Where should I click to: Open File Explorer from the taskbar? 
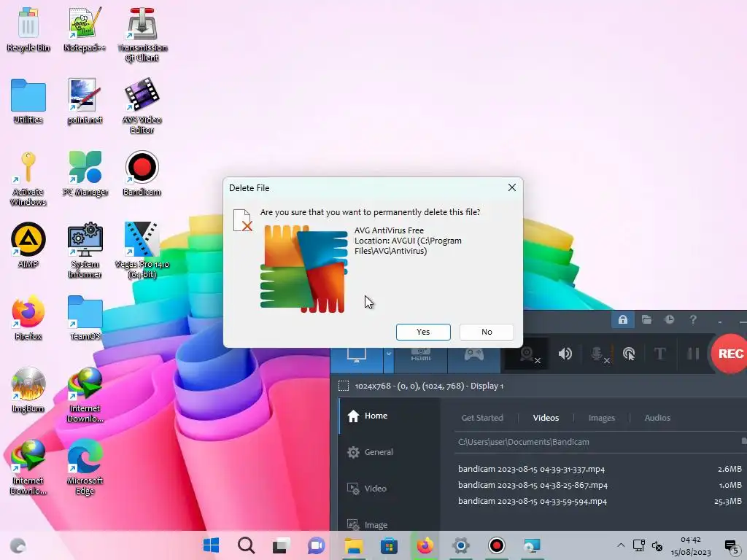[354, 545]
